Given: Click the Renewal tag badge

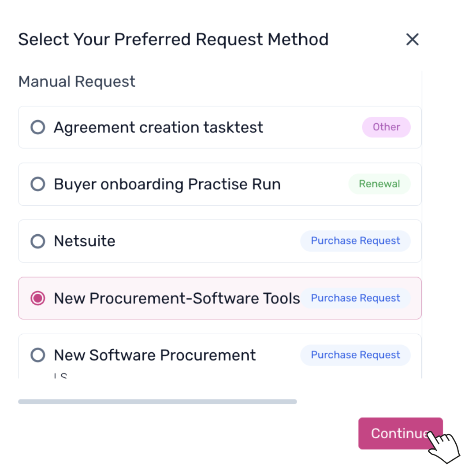Looking at the screenshot, I should [379, 184].
